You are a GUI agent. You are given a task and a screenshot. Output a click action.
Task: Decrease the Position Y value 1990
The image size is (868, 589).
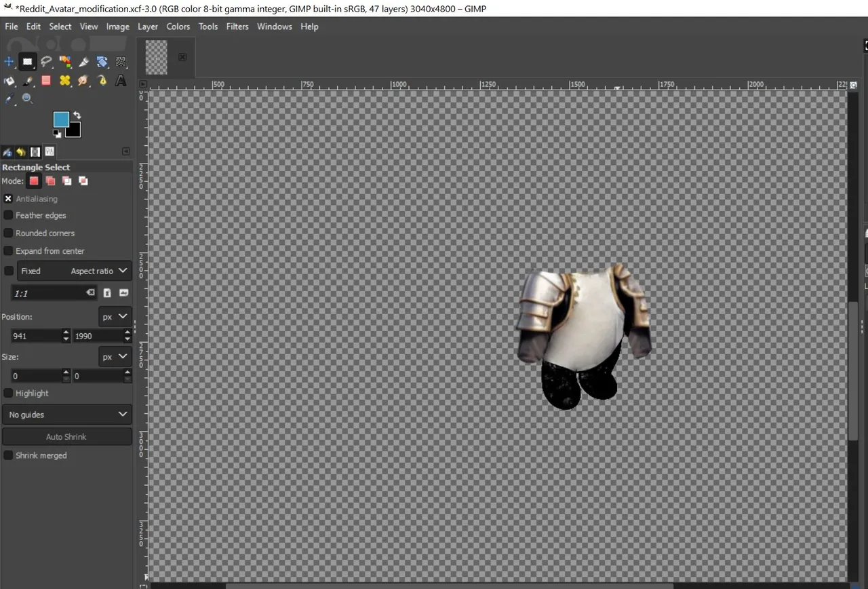(127, 339)
